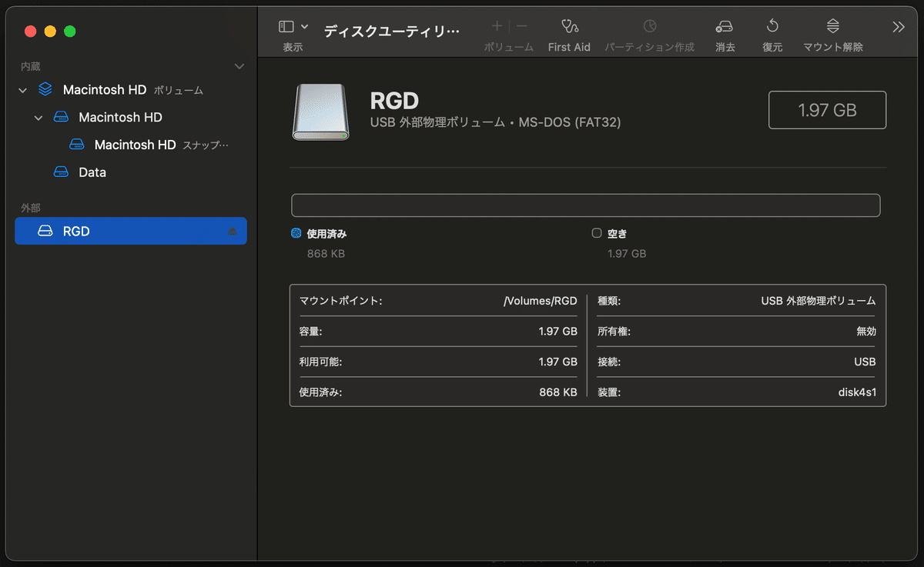Click the /Volumes/RGD mount point value
The image size is (924, 567).
pos(541,301)
